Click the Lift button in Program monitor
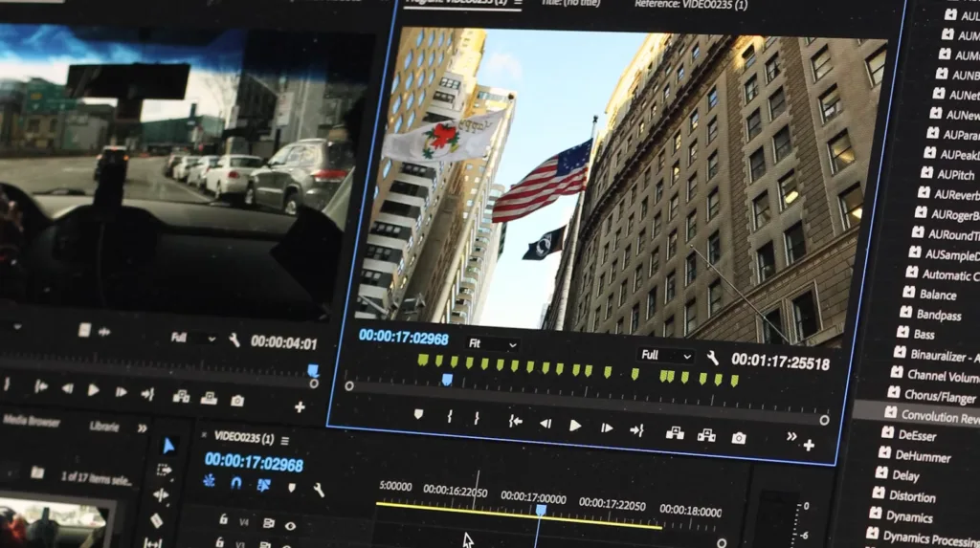This screenshot has height=548, width=980. click(675, 432)
